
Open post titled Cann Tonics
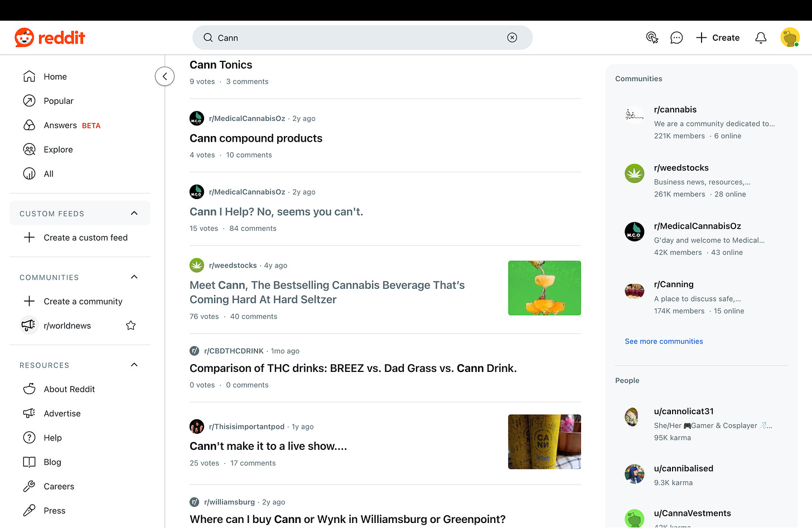(x=221, y=65)
